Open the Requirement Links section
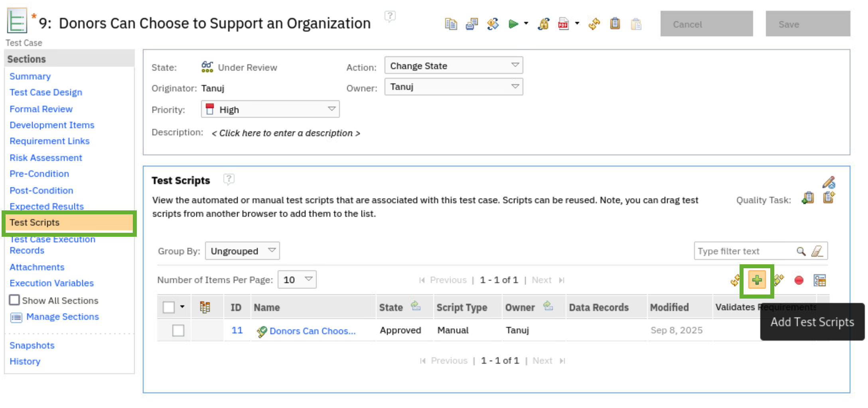This screenshot has height=408, width=868. point(49,141)
